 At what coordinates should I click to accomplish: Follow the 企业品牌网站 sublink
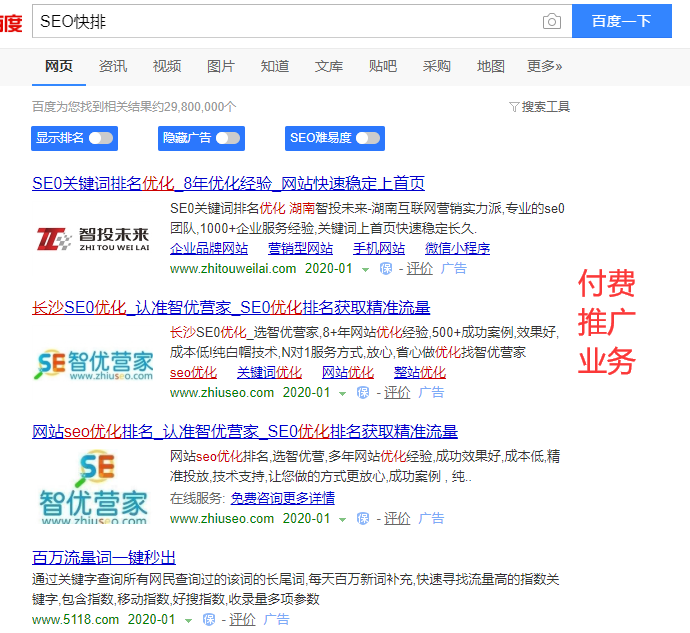click(209, 248)
